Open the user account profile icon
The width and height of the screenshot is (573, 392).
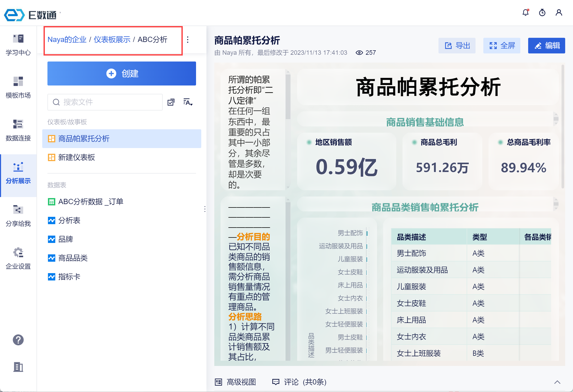coord(559,13)
